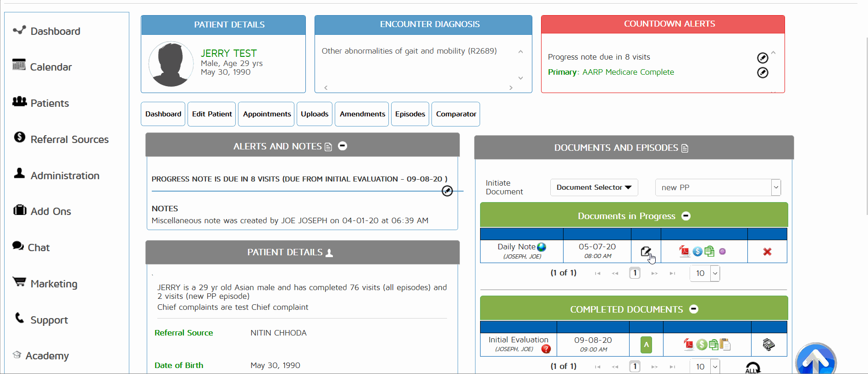Screen dimensions: 868x374
Task: Click the patient profile photo
Action: point(171,64)
